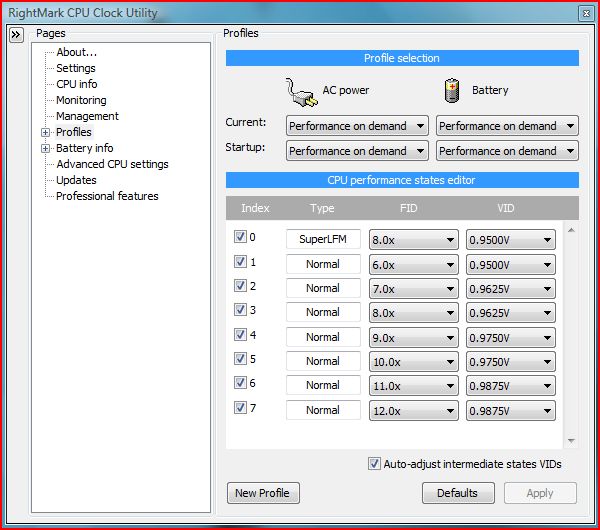Open VID dropdown for index 5

pyautogui.click(x=511, y=362)
